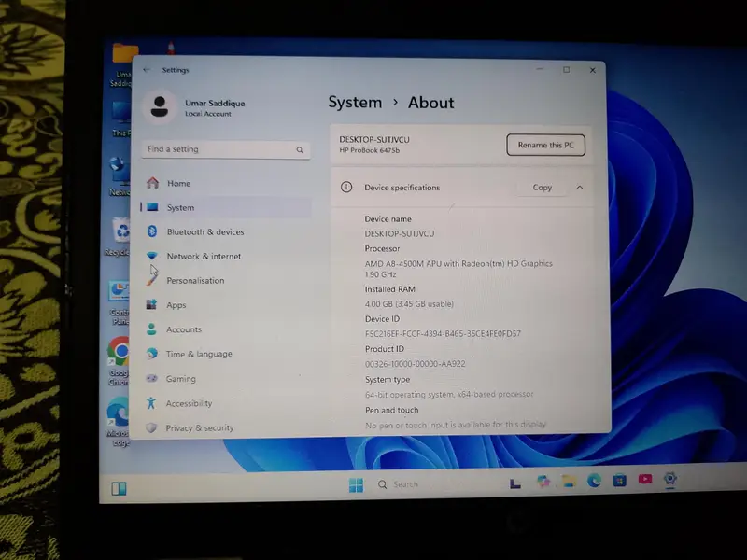Screen dimensions: 747x560
Task: Open the Apps settings section
Action: [176, 305]
